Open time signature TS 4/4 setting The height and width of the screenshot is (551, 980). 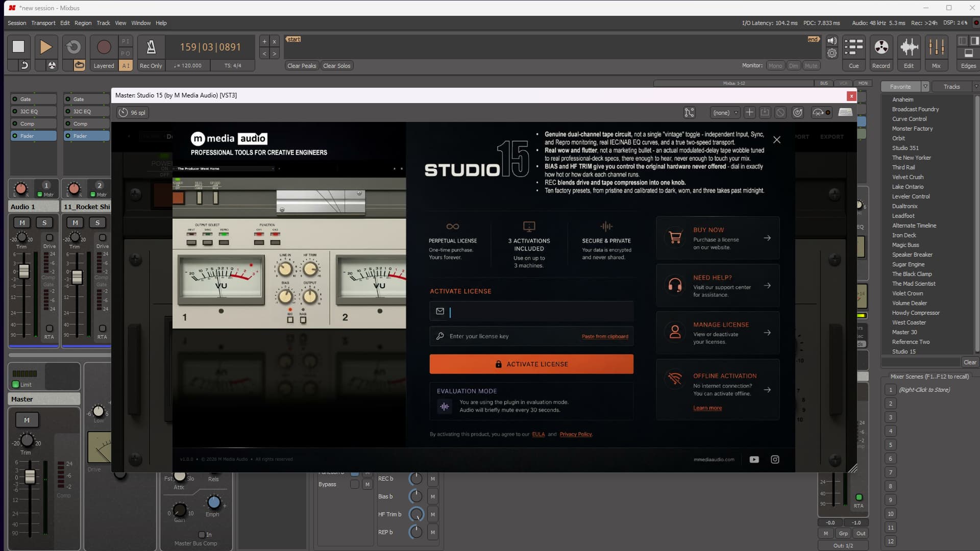click(x=233, y=66)
